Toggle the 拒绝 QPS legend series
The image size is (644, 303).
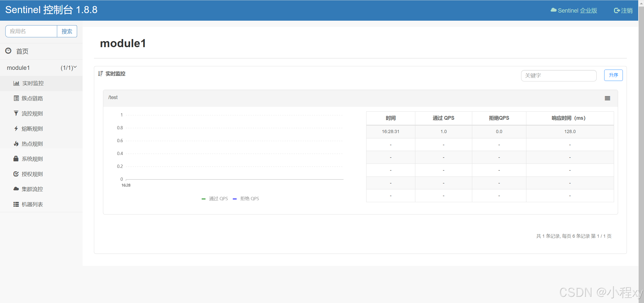246,199
